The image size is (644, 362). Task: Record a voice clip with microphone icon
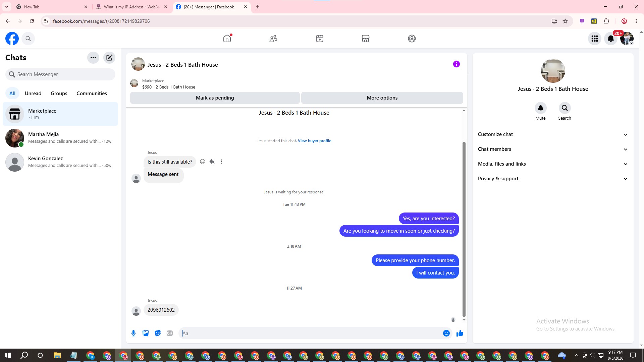tap(133, 333)
